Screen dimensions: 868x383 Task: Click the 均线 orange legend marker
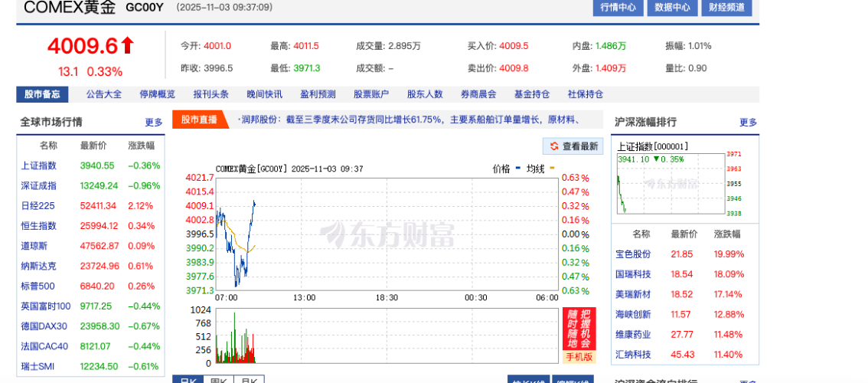[x=552, y=168]
